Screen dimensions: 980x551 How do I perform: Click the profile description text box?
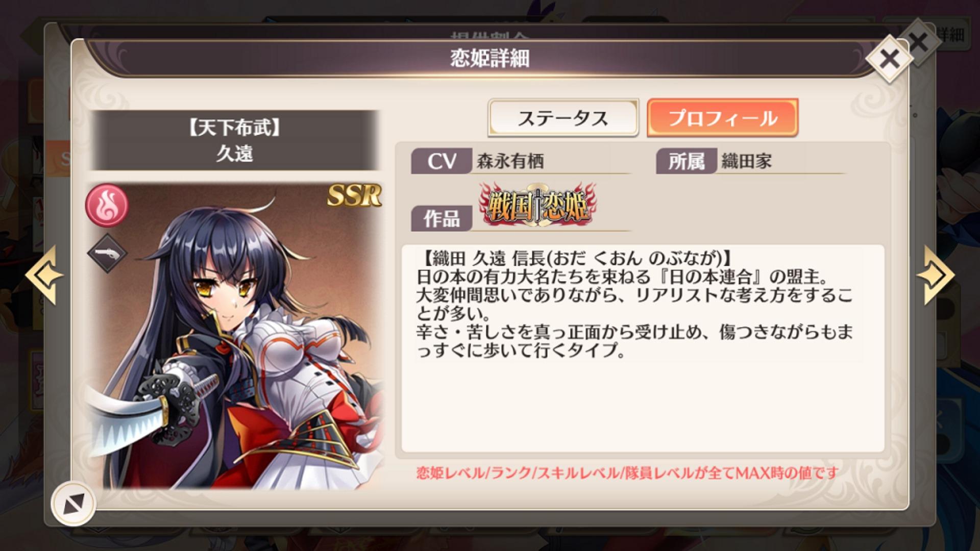point(643,348)
